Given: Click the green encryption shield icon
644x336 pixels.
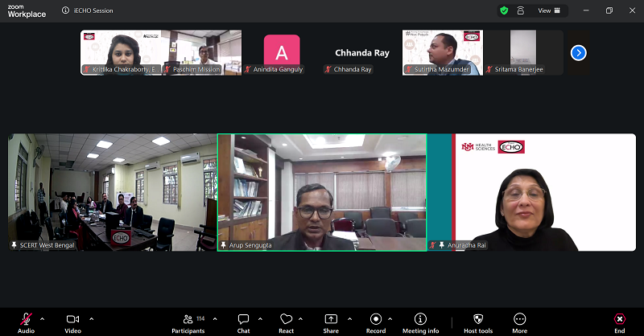Looking at the screenshot, I should 504,10.
